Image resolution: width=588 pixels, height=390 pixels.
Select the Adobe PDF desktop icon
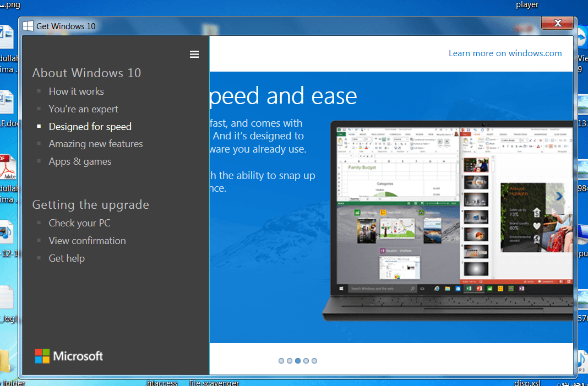(8, 168)
